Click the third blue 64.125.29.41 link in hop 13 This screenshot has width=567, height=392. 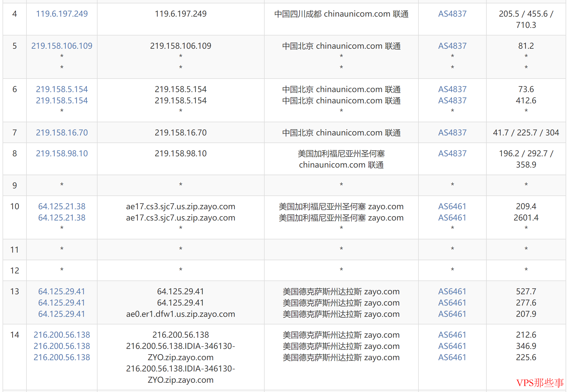(x=62, y=314)
